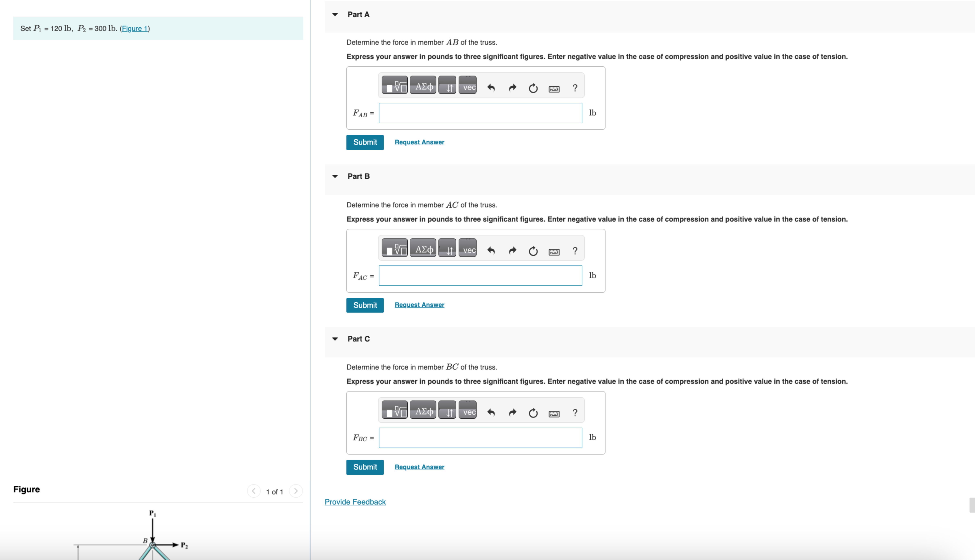This screenshot has width=975, height=560.
Task: Submit the Part C answer
Action: (x=365, y=467)
